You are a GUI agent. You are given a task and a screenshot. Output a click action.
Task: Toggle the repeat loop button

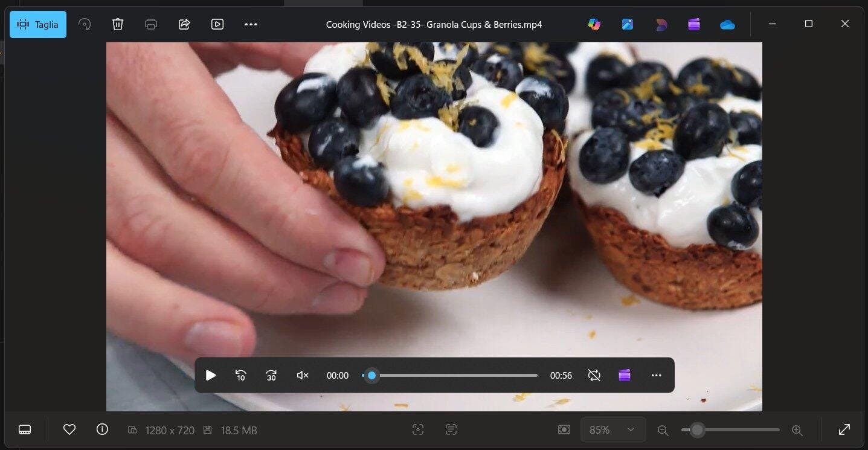pyautogui.click(x=594, y=375)
